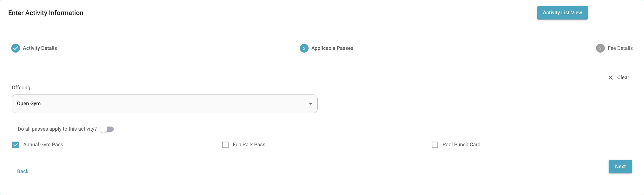Uncheck the Annual Gym Pass checkbox

[16, 145]
